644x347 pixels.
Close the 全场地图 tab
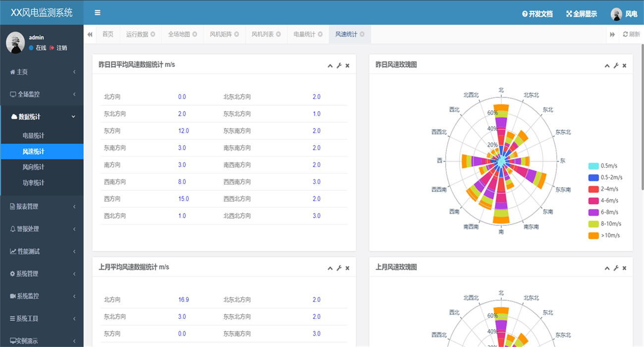[x=195, y=34]
